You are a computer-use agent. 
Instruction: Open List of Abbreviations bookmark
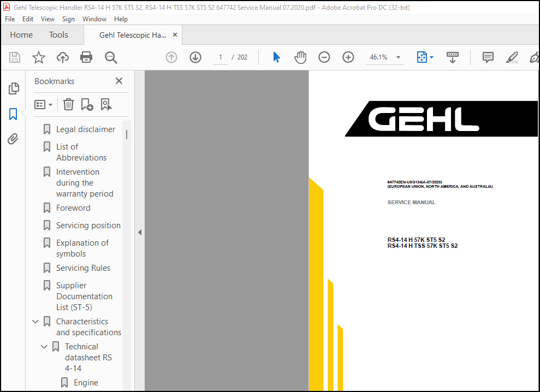click(x=81, y=152)
